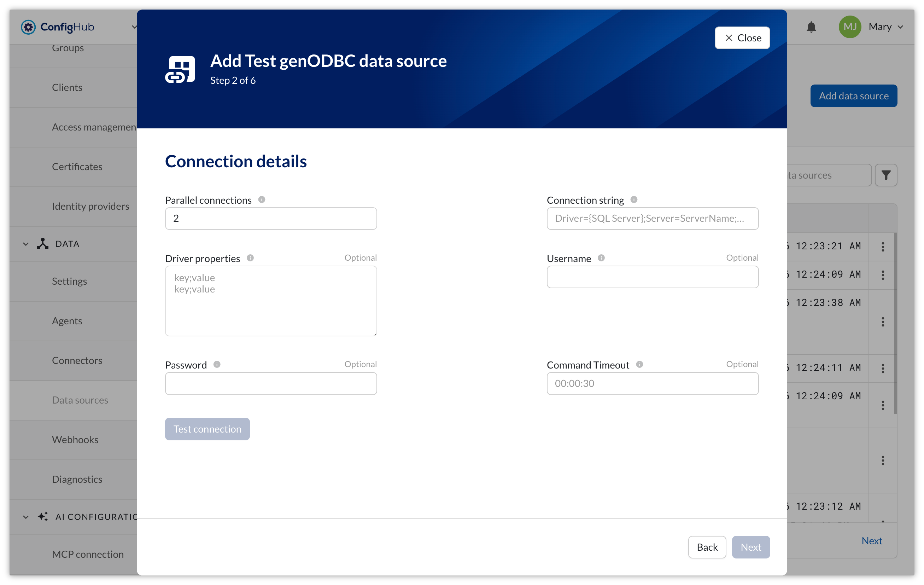Focus the Command Timeout field
Image resolution: width=924 pixels, height=585 pixels.
click(x=653, y=383)
